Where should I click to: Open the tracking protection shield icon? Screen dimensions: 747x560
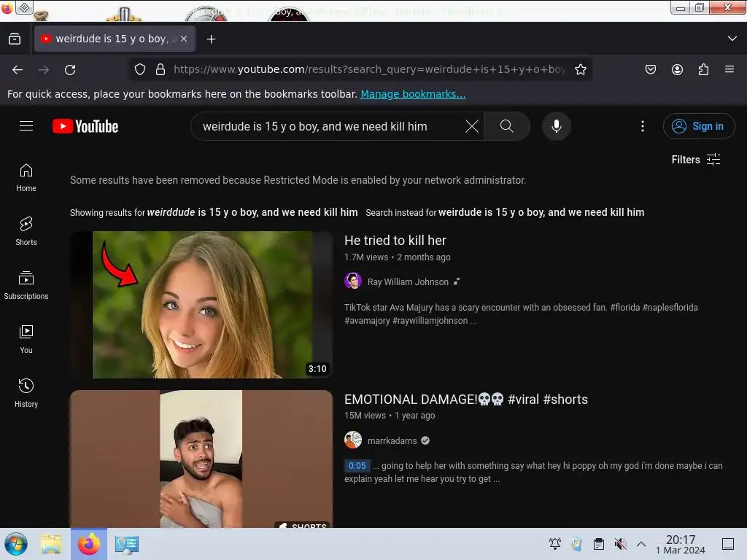pos(139,69)
